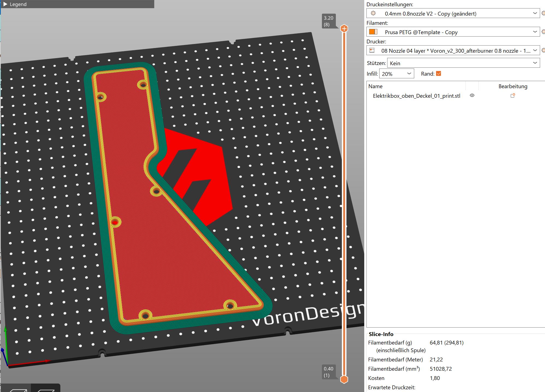Click the Erwartete Druckzeit label
The width and height of the screenshot is (545, 392).
pyautogui.click(x=392, y=387)
